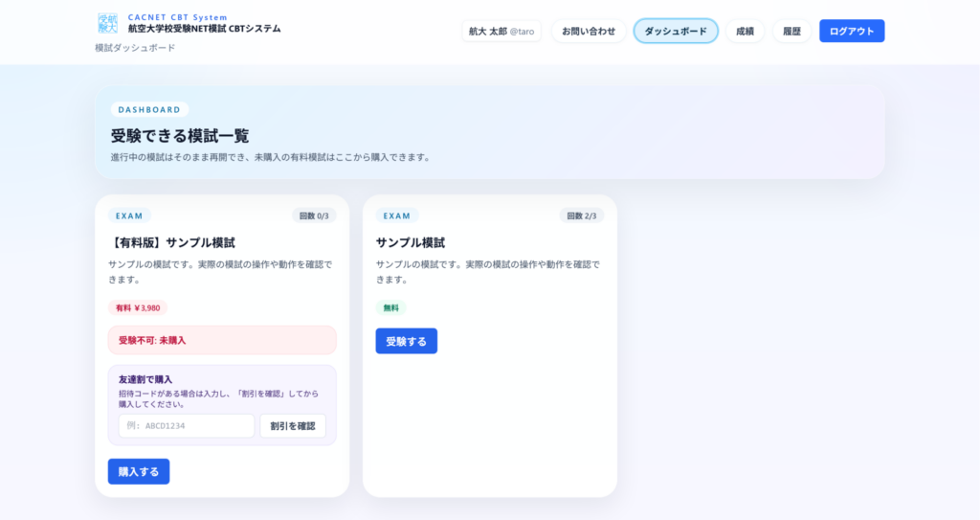Click the 回数 2/3 attempt counter
The height and width of the screenshot is (520, 980).
coord(582,215)
